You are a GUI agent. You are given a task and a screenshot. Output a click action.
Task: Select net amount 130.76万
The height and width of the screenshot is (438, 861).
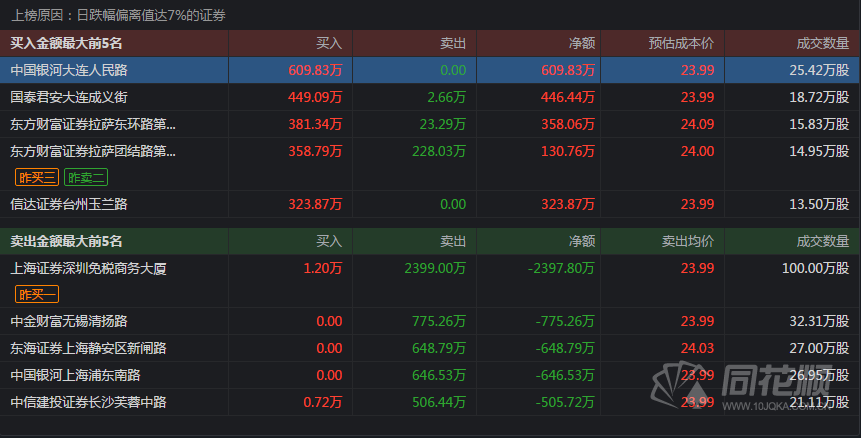pos(568,151)
